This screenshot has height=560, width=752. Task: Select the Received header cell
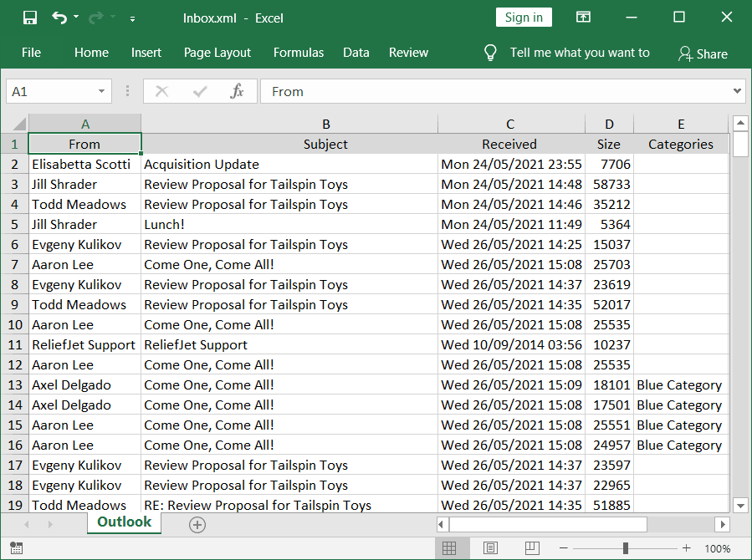pos(512,145)
